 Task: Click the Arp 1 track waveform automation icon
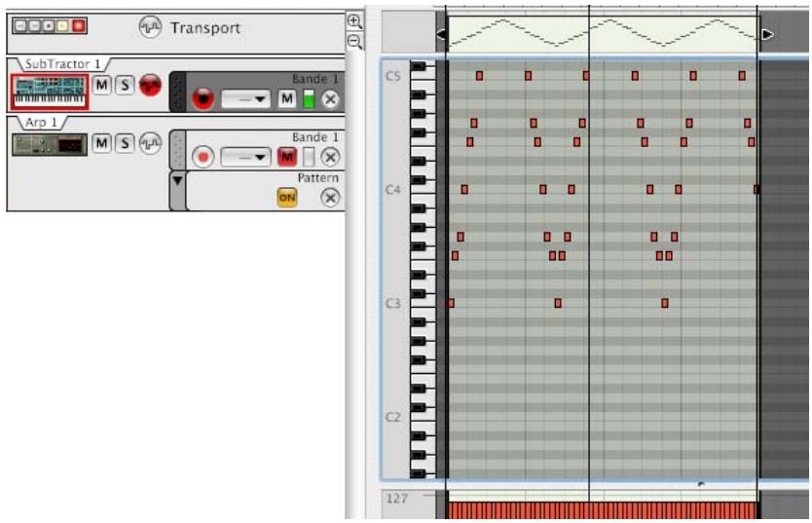(150, 143)
